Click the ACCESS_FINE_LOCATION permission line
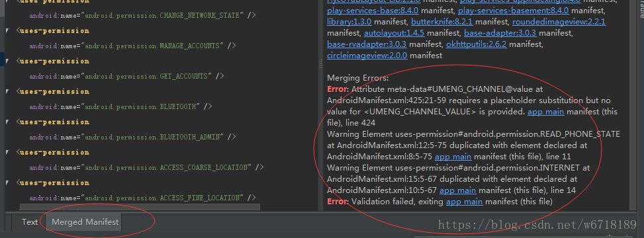The image size is (644, 238). click(142, 198)
